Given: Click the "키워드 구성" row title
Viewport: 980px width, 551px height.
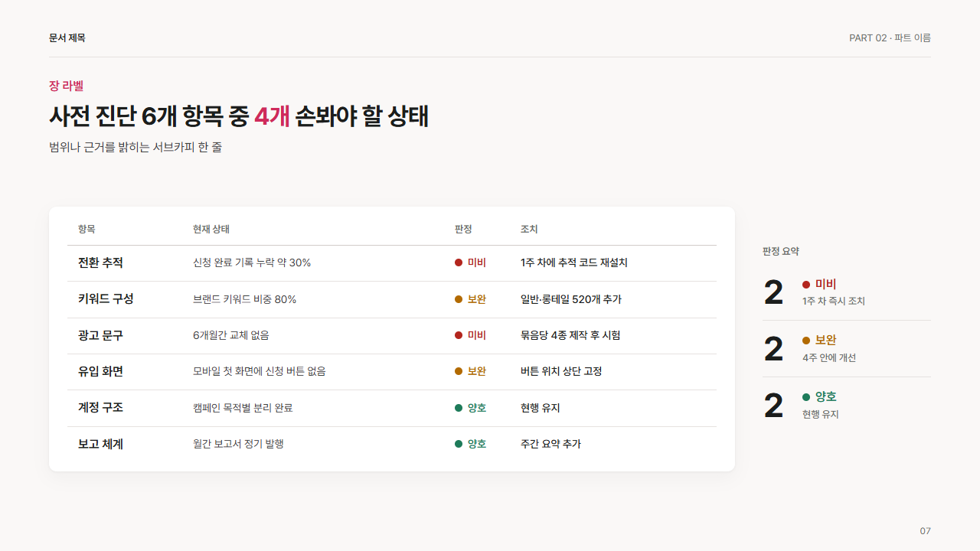Looking at the screenshot, I should tap(106, 298).
